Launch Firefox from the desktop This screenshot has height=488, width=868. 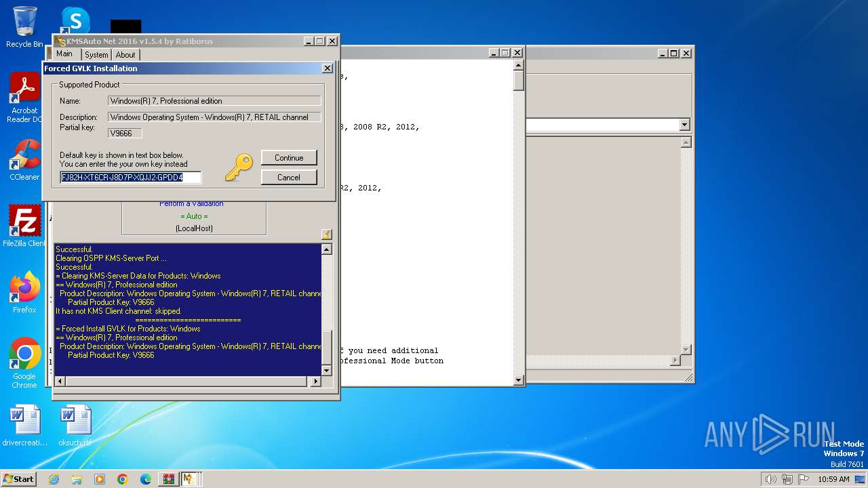coord(24,292)
